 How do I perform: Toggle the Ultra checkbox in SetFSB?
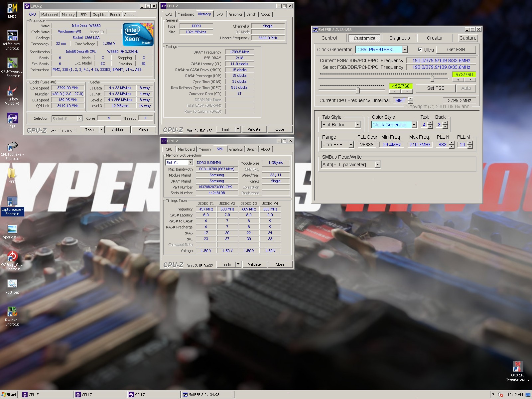click(420, 50)
